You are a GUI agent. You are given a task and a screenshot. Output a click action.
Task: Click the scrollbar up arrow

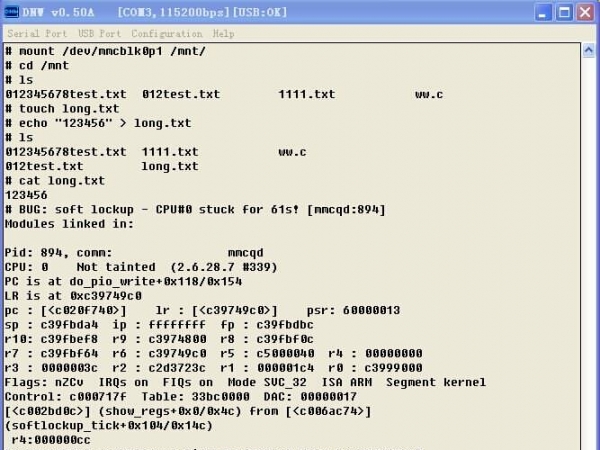point(590,51)
